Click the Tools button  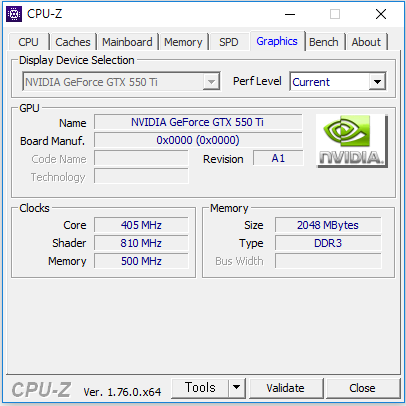click(200, 388)
